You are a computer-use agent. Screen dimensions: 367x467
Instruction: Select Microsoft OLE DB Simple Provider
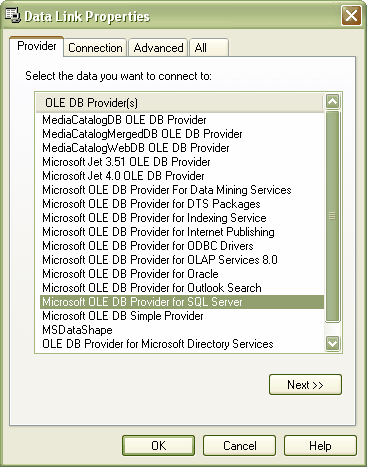coord(182,316)
